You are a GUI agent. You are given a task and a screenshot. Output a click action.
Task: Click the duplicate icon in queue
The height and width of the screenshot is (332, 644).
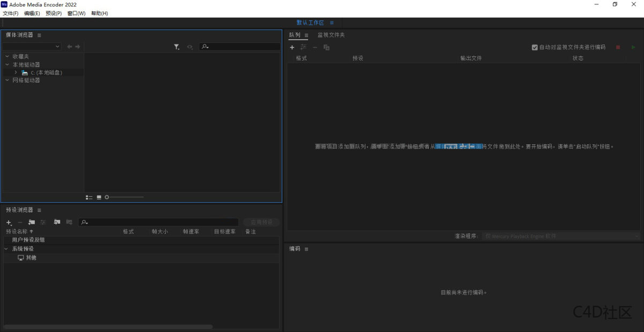tap(326, 47)
